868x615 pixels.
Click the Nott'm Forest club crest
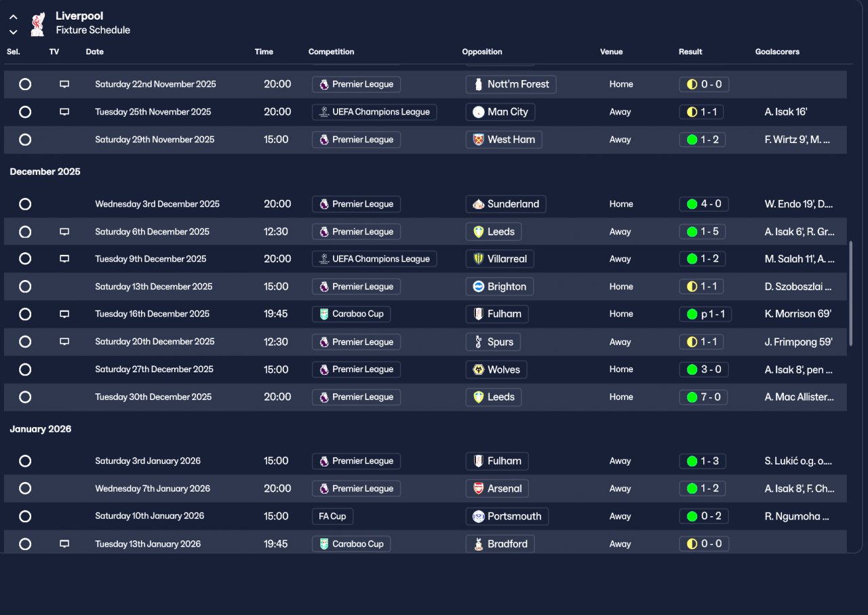(479, 84)
